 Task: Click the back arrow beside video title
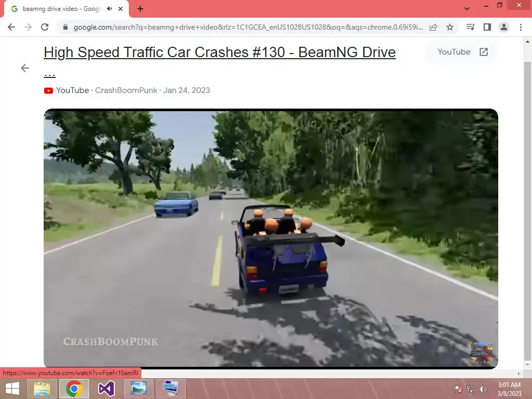click(25, 68)
